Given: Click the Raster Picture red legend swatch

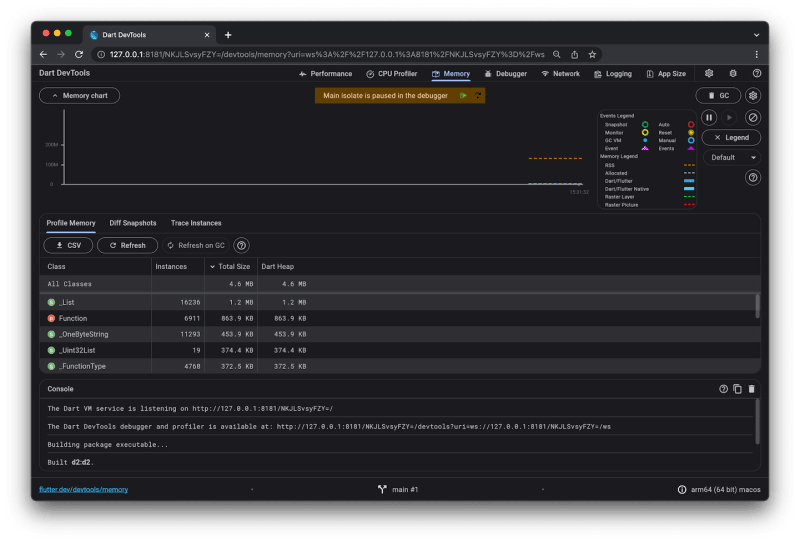Looking at the screenshot, I should pyautogui.click(x=689, y=205).
